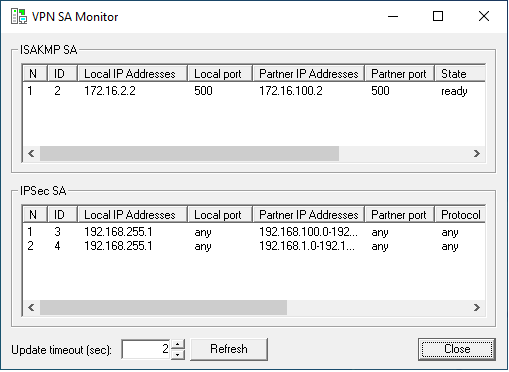
Task: Click partner range 192.168.100.0-192... cell
Action: tap(308, 232)
